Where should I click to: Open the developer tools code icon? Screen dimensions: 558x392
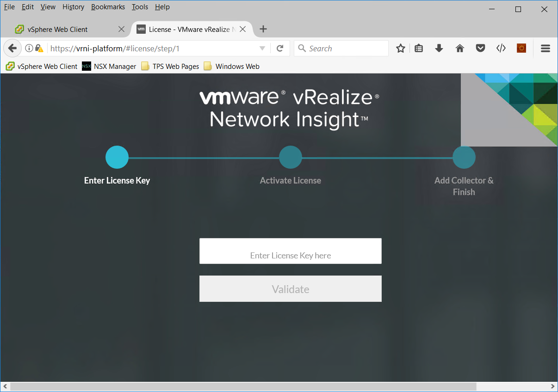coord(501,48)
